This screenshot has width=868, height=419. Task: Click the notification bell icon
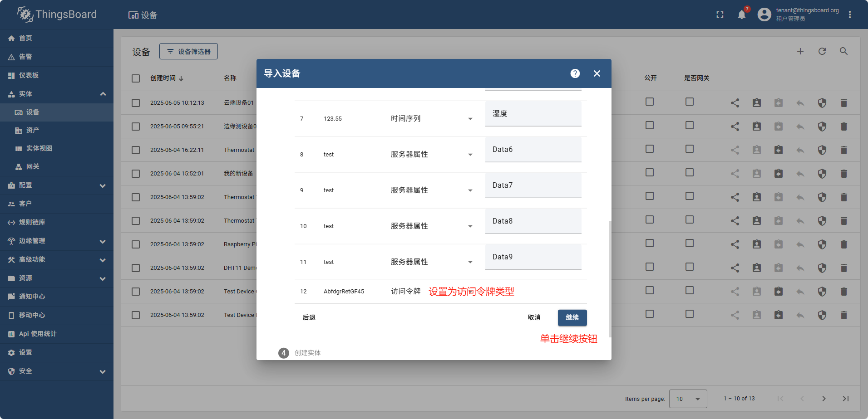[741, 15]
